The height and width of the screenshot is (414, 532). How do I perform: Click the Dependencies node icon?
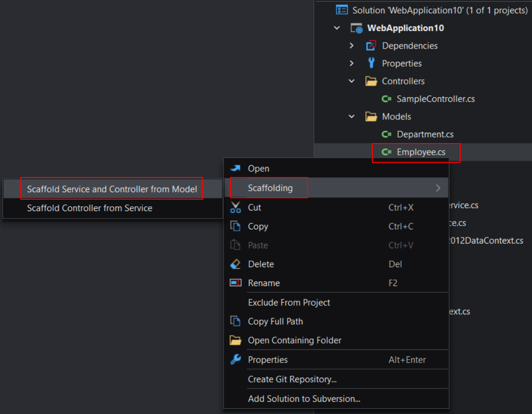(371, 46)
